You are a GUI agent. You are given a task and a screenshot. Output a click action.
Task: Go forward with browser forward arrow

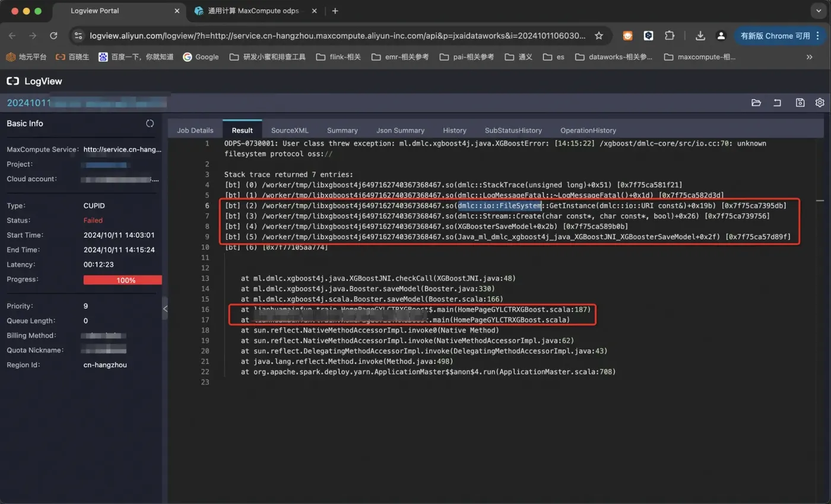(x=33, y=36)
